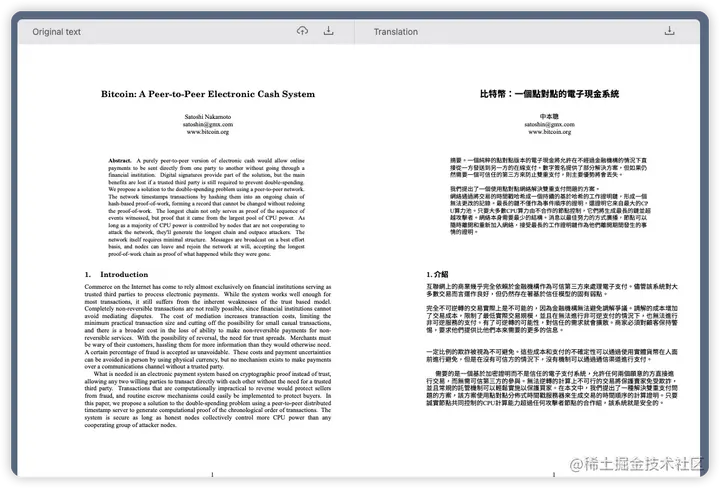The width and height of the screenshot is (720, 488).
Task: Click 'www.bitcoin.org' in the original document
Action: click(x=208, y=132)
